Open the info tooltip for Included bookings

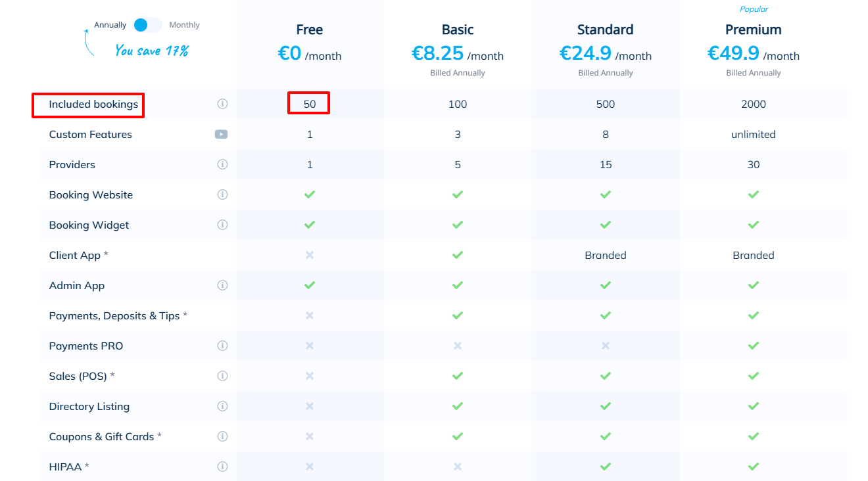[x=222, y=103]
